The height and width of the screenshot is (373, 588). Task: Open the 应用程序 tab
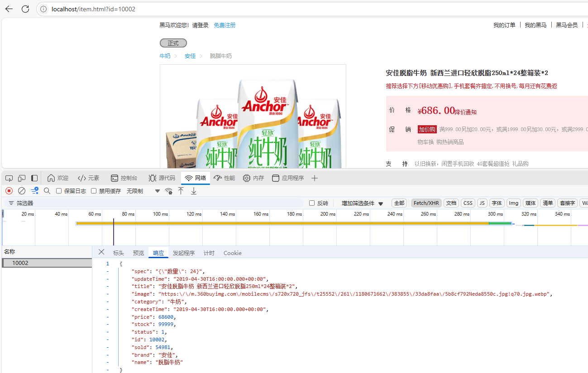tap(288, 178)
